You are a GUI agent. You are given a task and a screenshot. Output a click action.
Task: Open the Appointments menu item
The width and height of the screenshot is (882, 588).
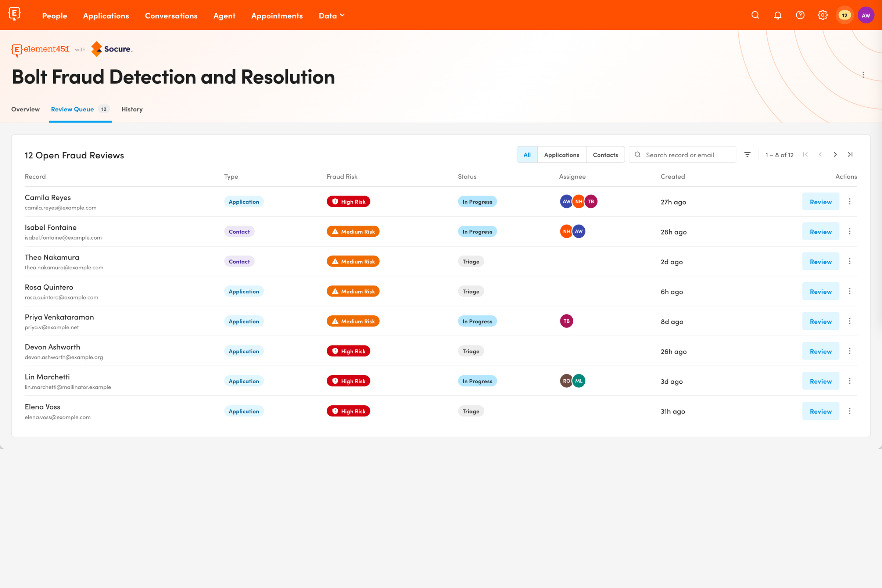(277, 16)
